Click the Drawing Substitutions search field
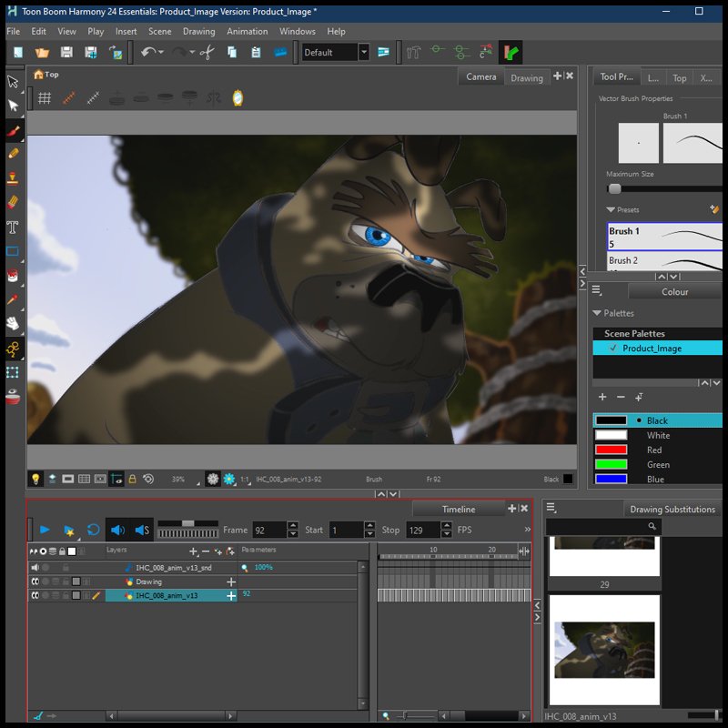Viewport: 728px width, 728px height. [603, 527]
